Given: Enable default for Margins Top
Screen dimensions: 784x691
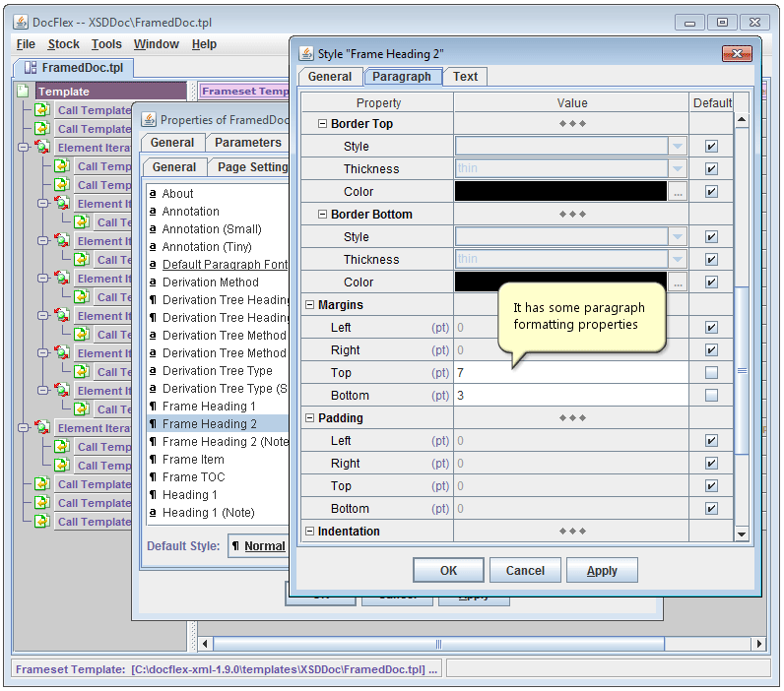Looking at the screenshot, I should click(x=711, y=373).
